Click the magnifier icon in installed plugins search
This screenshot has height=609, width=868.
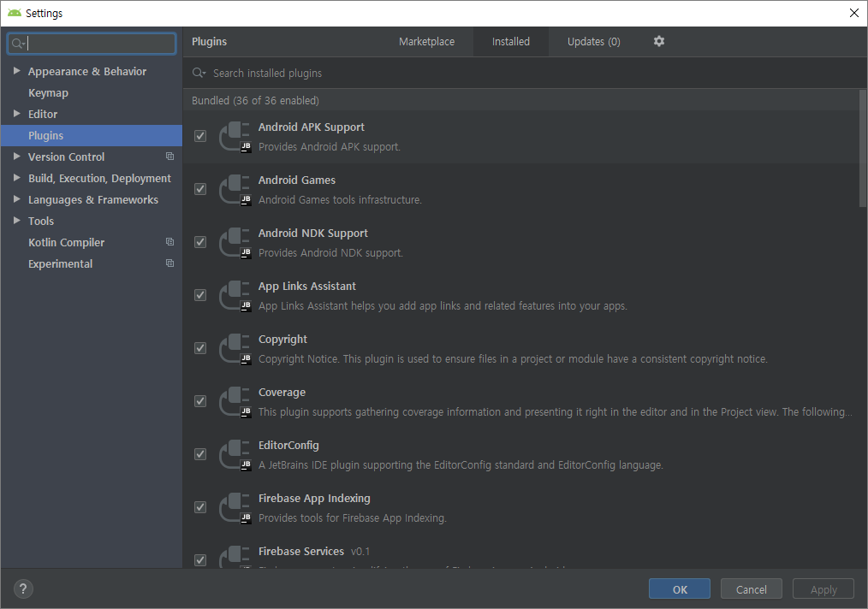(x=199, y=73)
